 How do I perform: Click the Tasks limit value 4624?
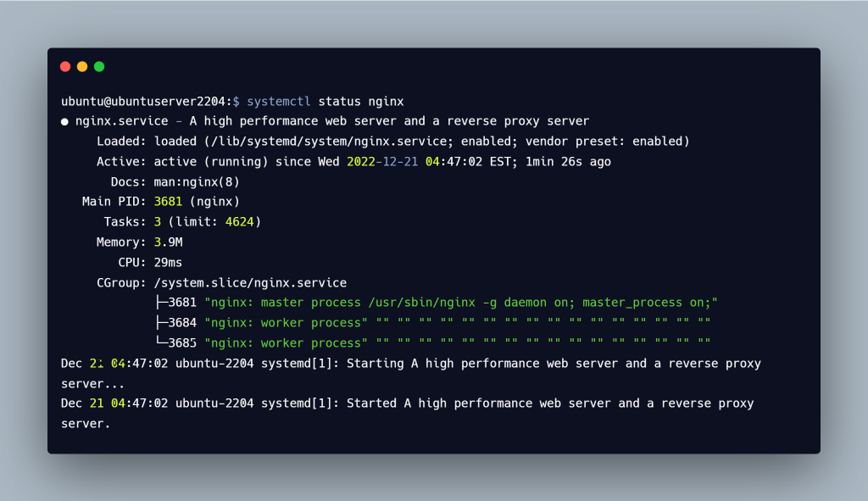(x=240, y=221)
